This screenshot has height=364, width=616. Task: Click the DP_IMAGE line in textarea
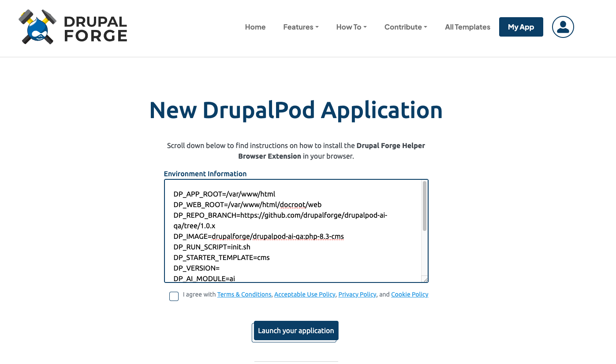(258, 236)
